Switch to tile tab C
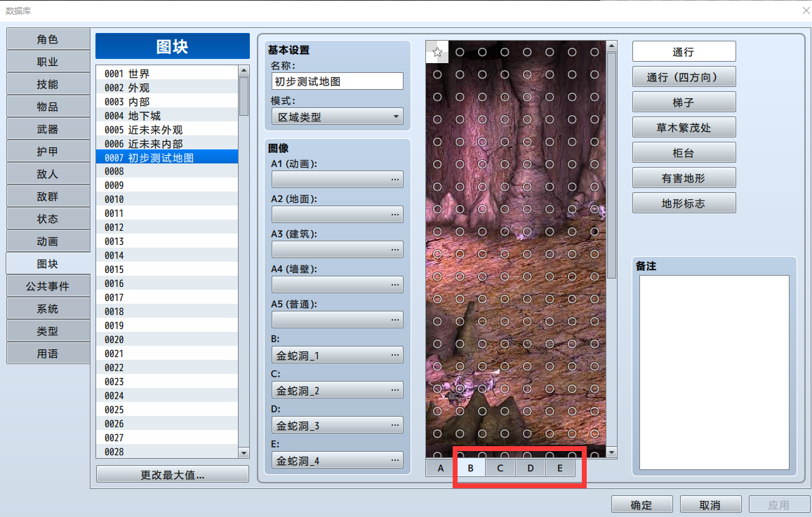Image resolution: width=812 pixels, height=517 pixels. 500,468
